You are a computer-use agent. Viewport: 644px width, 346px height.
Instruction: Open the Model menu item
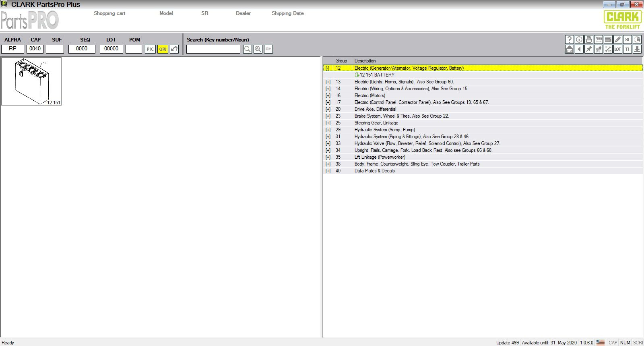(166, 13)
